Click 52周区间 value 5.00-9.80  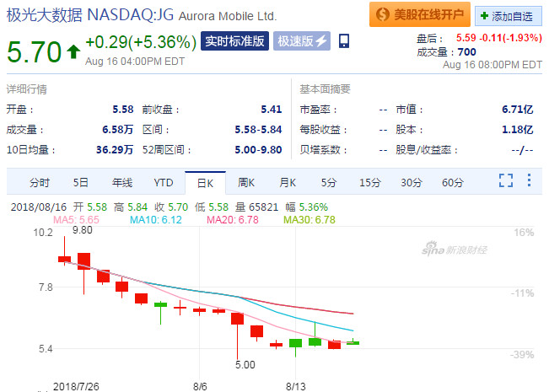[x=258, y=150]
